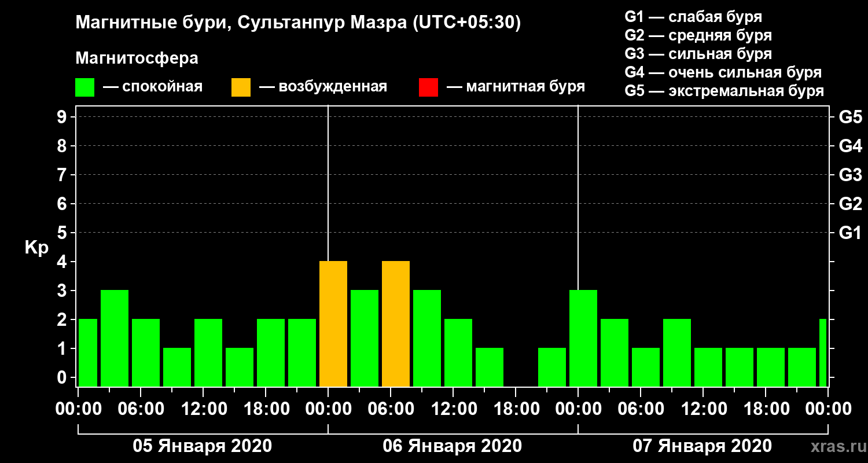Screen dimensions: 868x463
Task: Click the Kp 2 bar at 06 January 12:00
Action: (458, 353)
